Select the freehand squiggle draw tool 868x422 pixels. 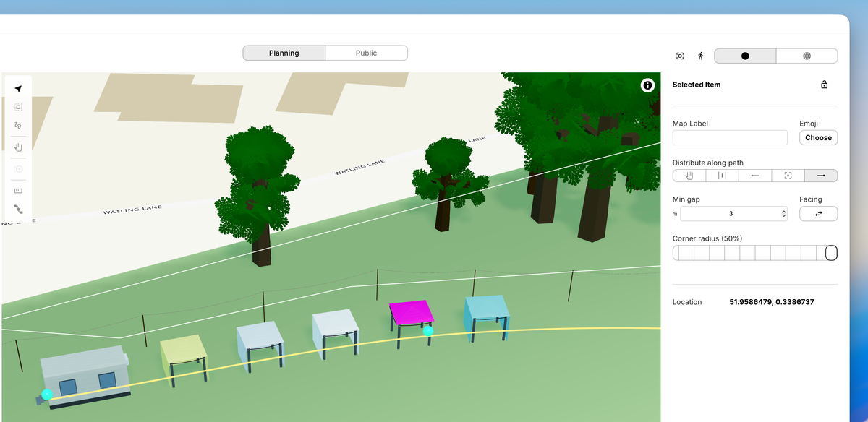(18, 125)
